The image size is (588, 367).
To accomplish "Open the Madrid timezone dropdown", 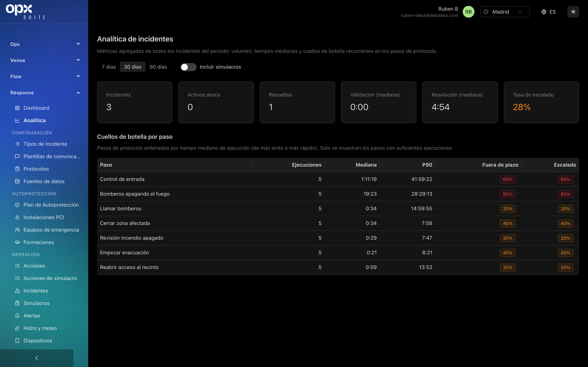I will click(x=505, y=12).
